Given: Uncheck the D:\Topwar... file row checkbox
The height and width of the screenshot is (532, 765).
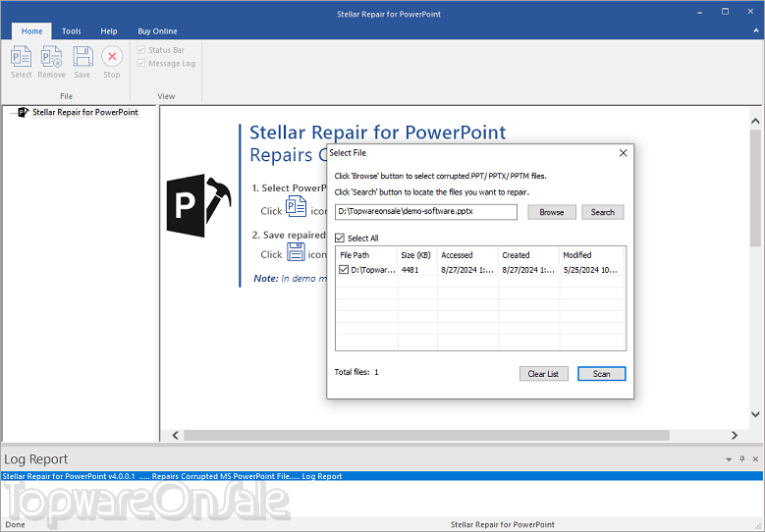Looking at the screenshot, I should click(344, 270).
